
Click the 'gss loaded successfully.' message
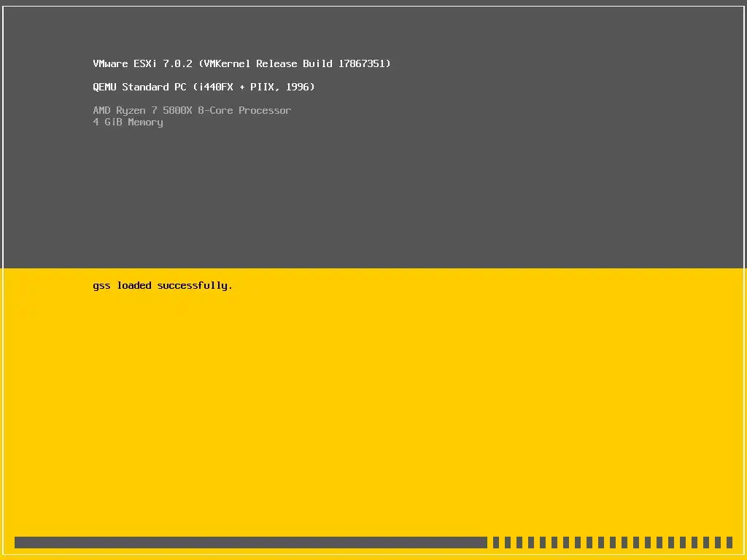point(163,286)
